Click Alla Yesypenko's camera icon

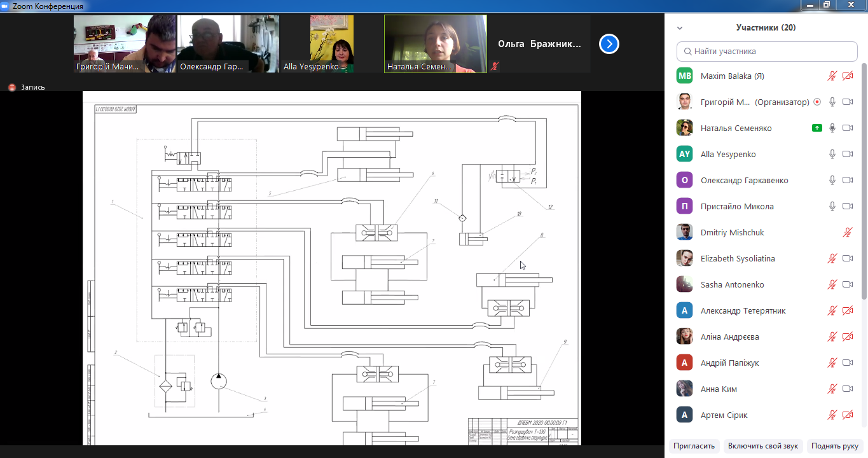coord(848,154)
